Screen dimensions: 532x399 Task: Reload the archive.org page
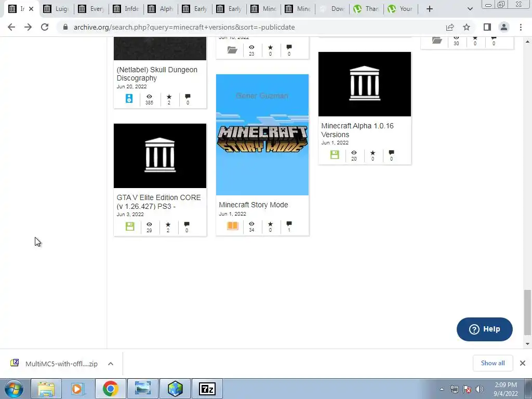45,27
